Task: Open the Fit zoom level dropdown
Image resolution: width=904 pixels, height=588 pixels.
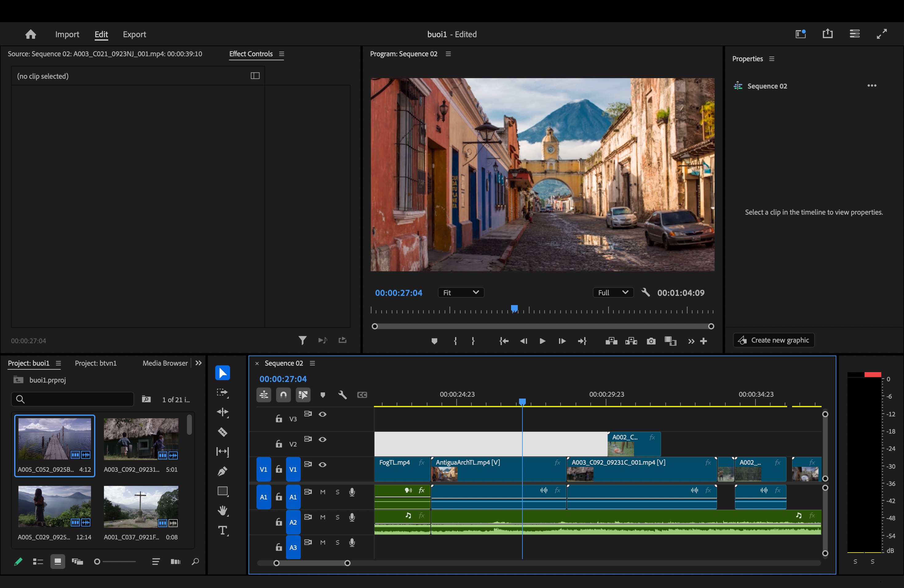Action: pos(461,292)
